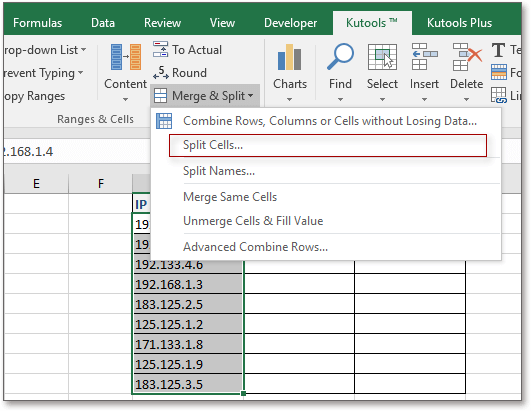Select cell containing 125.125.1.9
This screenshot has height=411, width=531.
tap(188, 364)
